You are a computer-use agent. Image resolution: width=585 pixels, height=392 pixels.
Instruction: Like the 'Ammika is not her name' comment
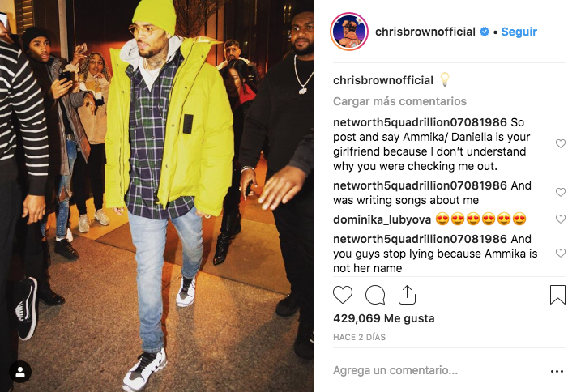(x=561, y=253)
